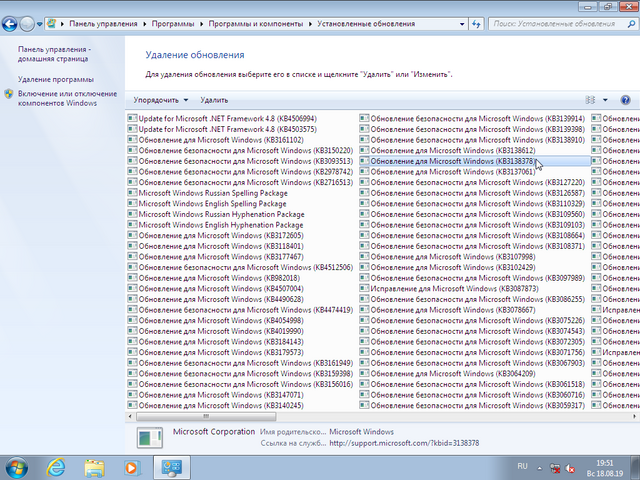Open Windows Media Player from taskbar

pos(133,468)
